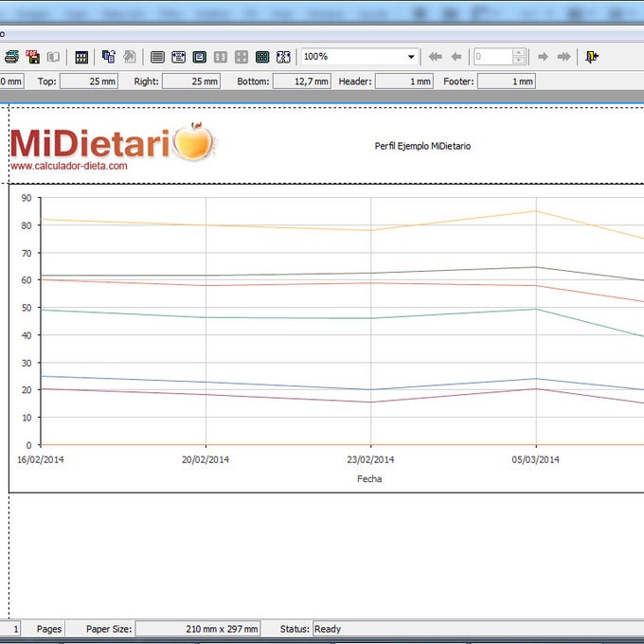
Task: Close the preview with the exit-door icon
Action: (x=592, y=57)
